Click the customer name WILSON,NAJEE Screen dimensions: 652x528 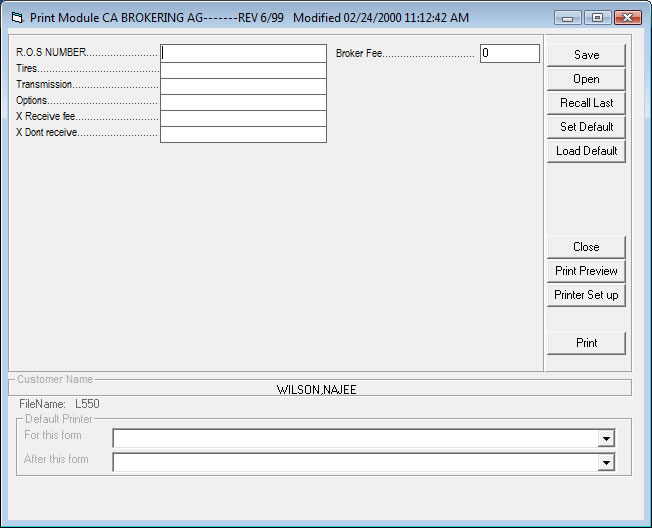pos(316,390)
